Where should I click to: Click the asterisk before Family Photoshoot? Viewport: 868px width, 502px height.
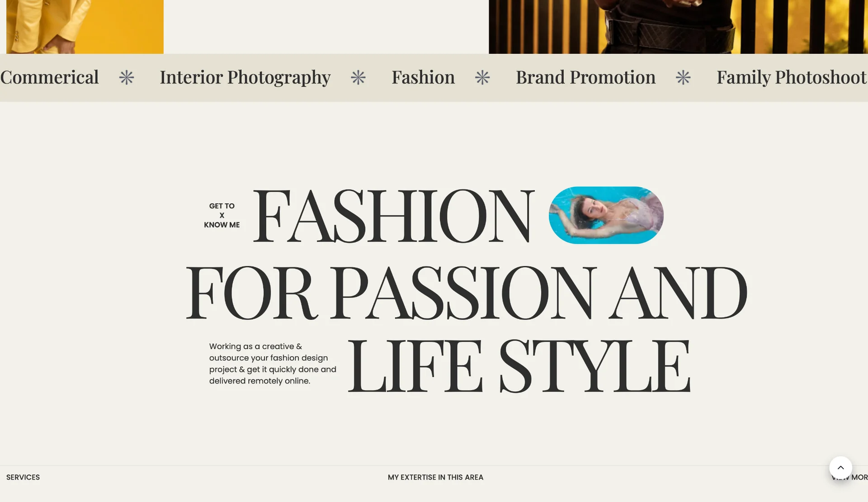click(x=683, y=78)
